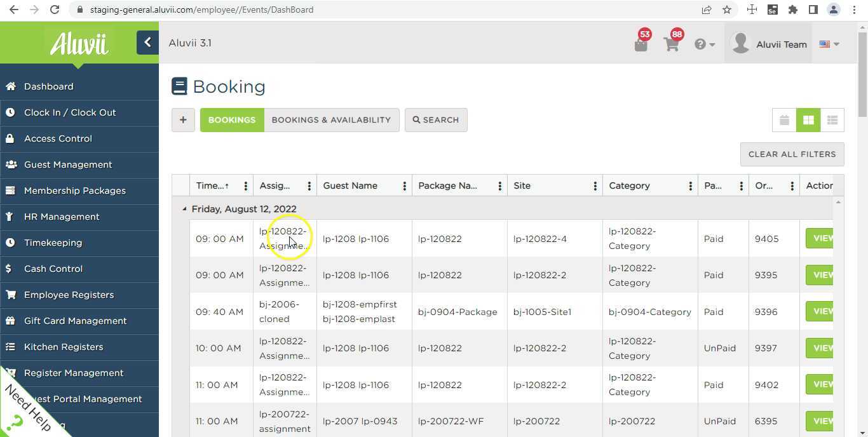Open the notifications bag icon showing 53
Image resolution: width=868 pixels, height=437 pixels.
641,43
